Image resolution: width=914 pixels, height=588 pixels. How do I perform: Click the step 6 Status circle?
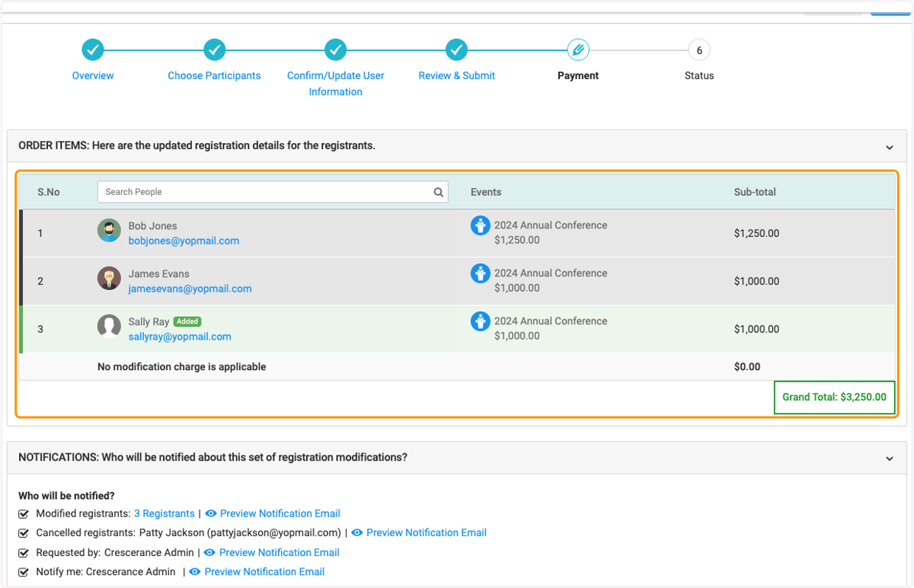pyautogui.click(x=699, y=50)
